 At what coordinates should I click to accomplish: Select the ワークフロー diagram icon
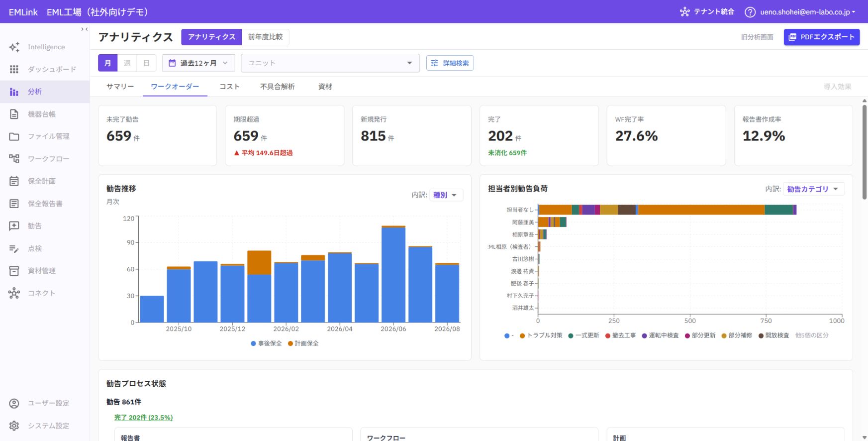(14, 159)
